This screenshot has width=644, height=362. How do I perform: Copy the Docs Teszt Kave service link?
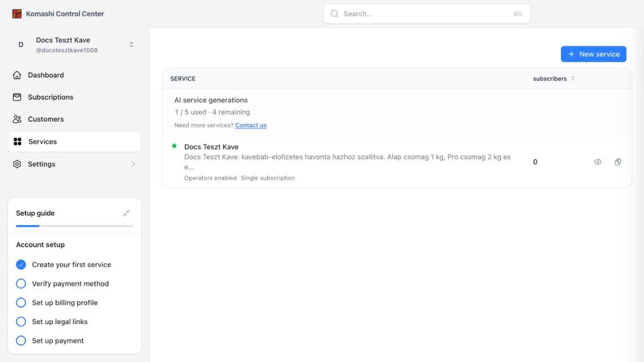(x=617, y=162)
